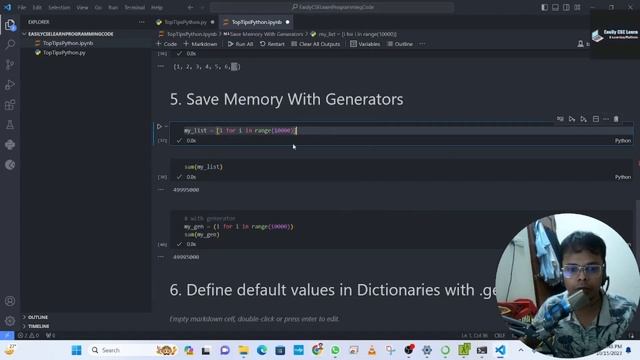
Task: Open the View menu
Action: click(82, 7)
